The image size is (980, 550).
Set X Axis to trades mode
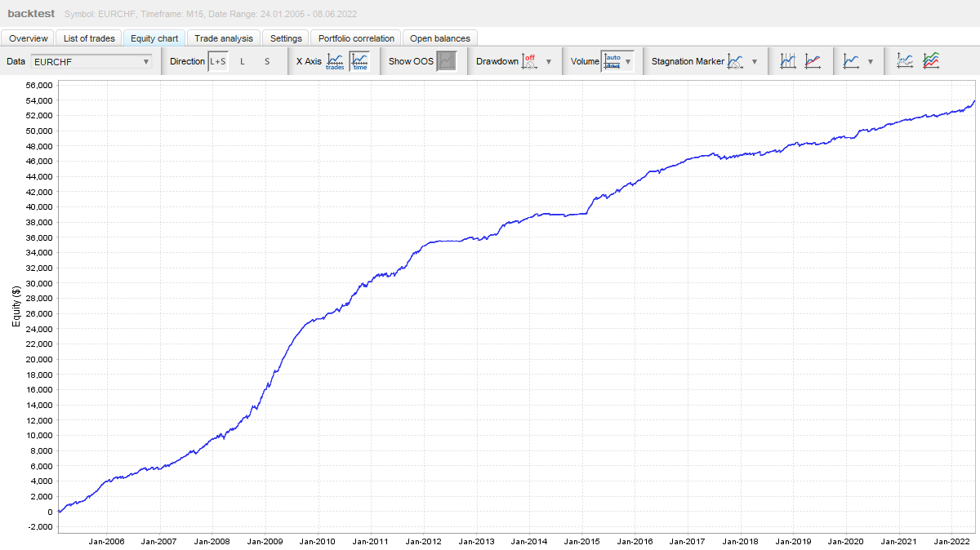click(x=335, y=61)
